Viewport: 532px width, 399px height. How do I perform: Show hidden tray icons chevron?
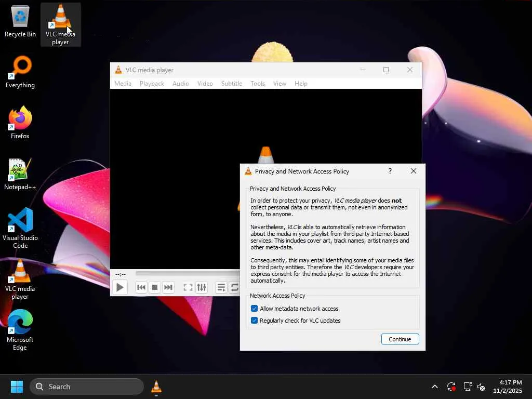[435, 387]
